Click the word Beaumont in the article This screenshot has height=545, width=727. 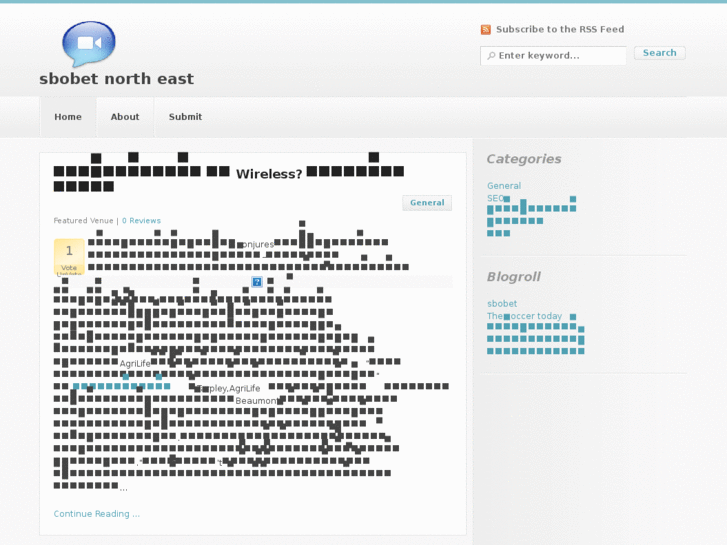[x=255, y=401]
